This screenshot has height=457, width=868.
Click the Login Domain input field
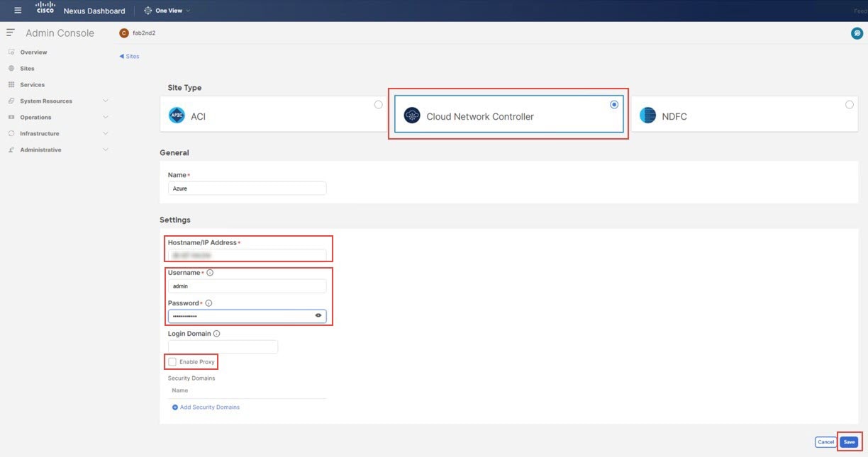point(223,346)
